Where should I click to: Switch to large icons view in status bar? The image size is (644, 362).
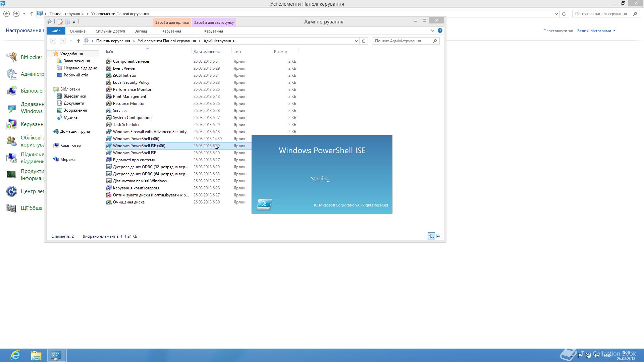tap(439, 236)
